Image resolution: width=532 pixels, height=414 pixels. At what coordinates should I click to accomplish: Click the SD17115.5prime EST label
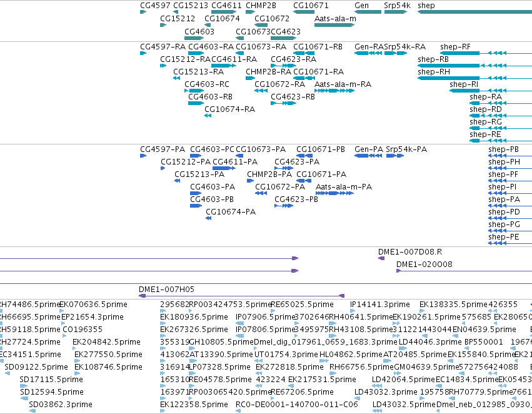(51, 380)
